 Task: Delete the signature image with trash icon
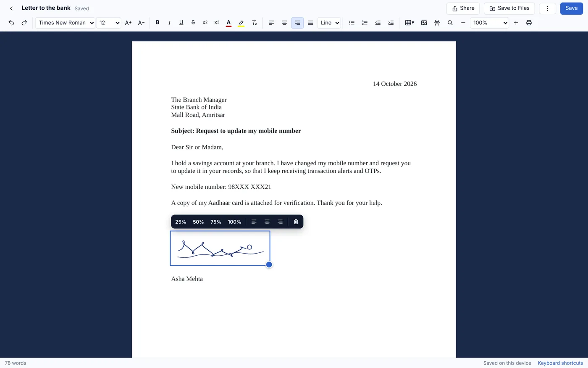296,222
